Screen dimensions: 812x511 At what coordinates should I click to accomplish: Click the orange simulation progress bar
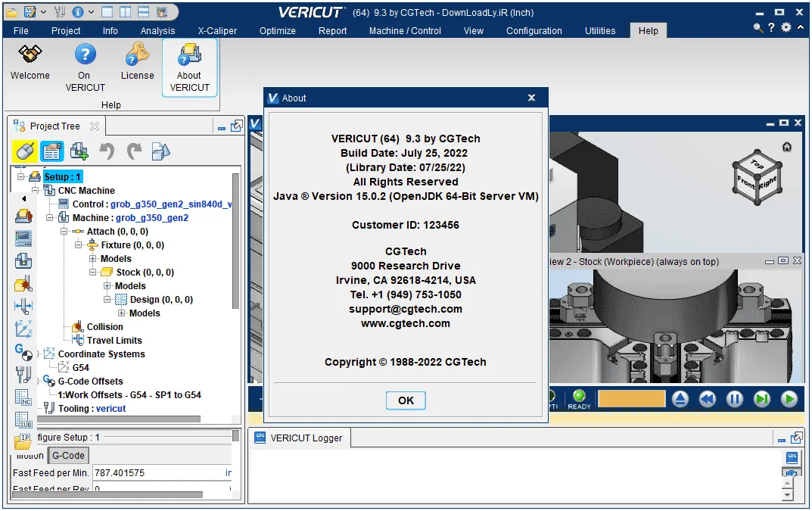(631, 399)
